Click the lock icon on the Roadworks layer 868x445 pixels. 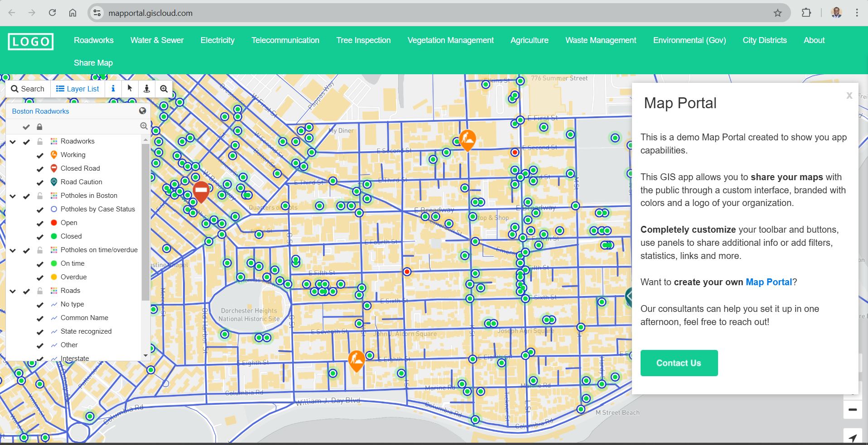[x=40, y=141]
